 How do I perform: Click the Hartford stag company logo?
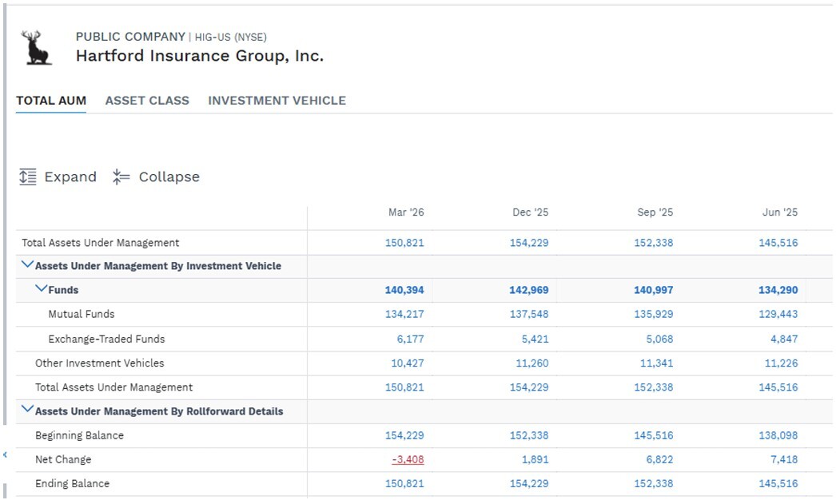pos(36,48)
